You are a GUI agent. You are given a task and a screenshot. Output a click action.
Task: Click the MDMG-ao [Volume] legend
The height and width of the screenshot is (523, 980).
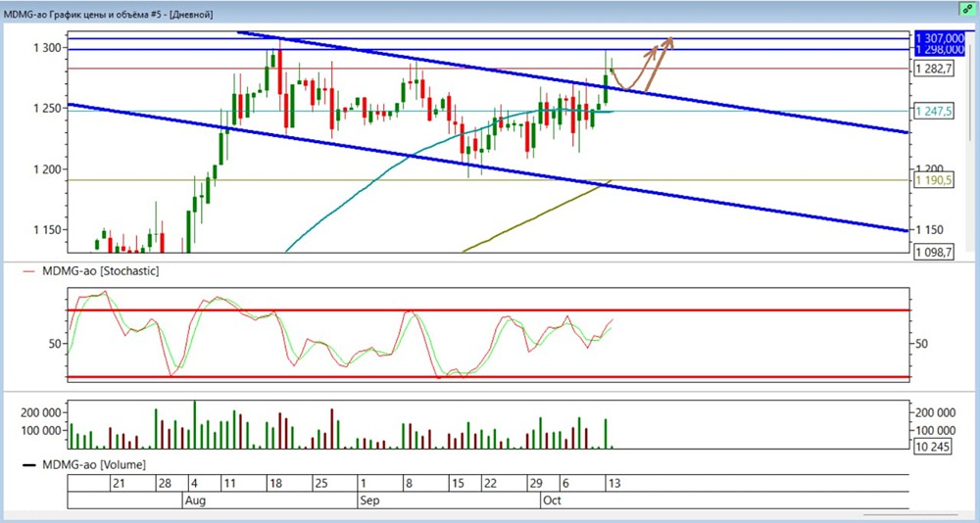click(x=84, y=465)
